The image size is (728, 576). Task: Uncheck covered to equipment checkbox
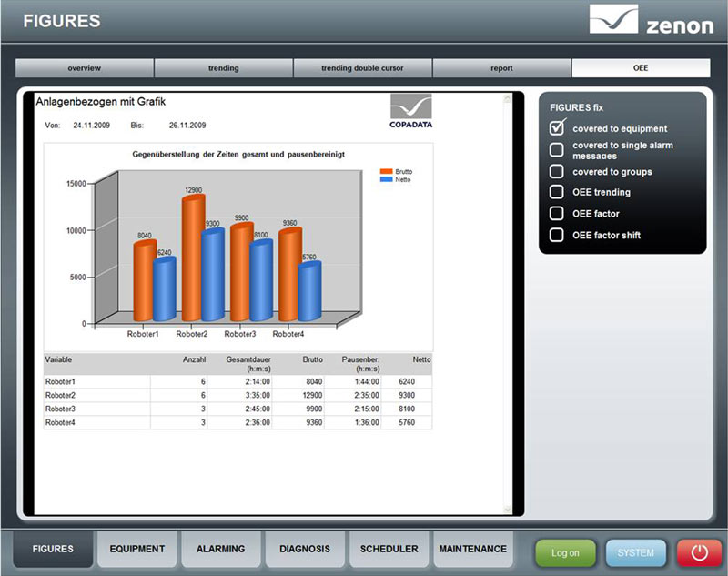tap(557, 128)
